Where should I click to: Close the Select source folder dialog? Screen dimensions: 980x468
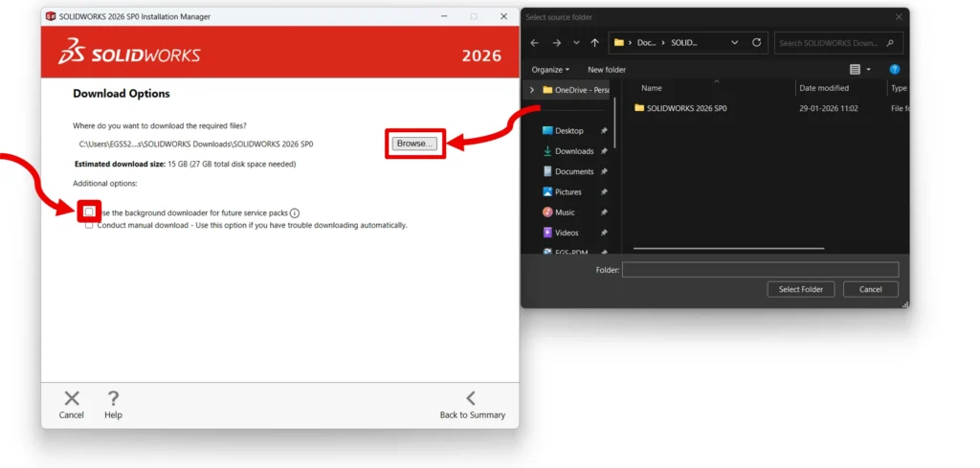[x=899, y=17]
